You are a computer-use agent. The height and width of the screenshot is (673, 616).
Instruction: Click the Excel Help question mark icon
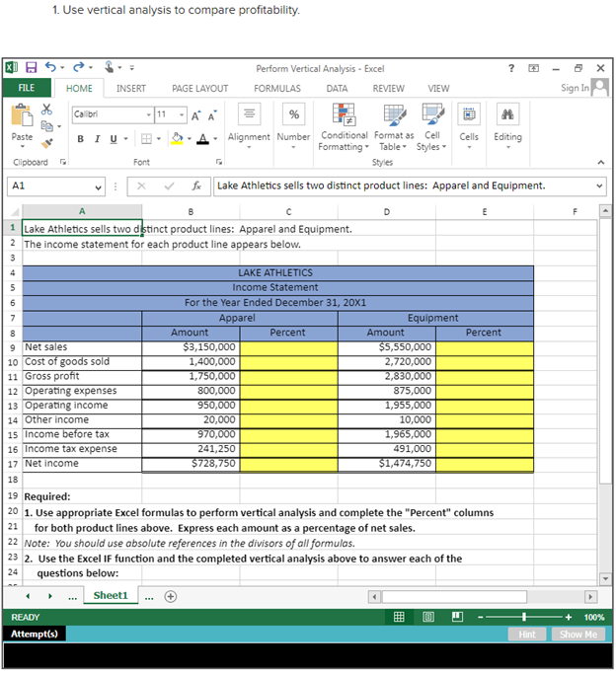(510, 68)
